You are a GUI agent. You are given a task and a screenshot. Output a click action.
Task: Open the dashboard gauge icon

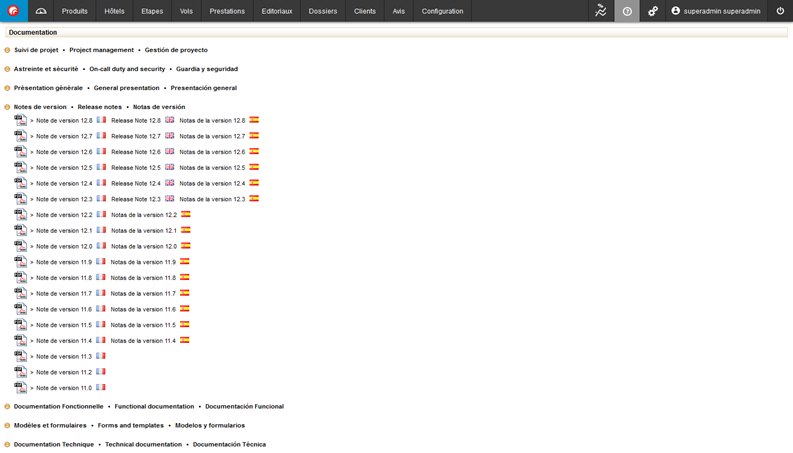coord(41,11)
